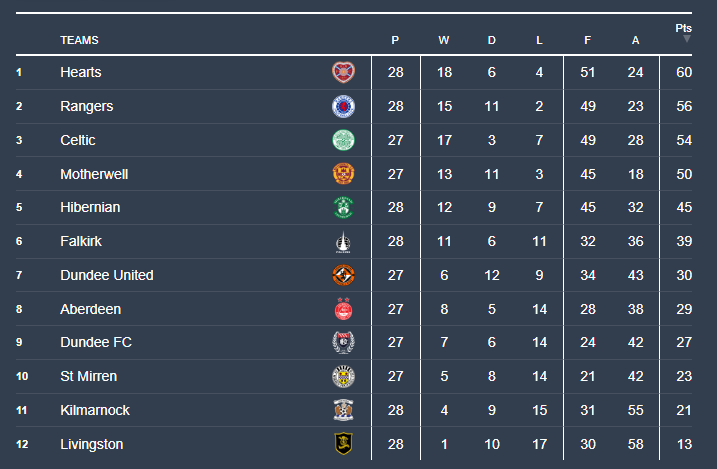Screen dimensions: 717x469
Task: Select the Livingston team name
Action: point(91,444)
